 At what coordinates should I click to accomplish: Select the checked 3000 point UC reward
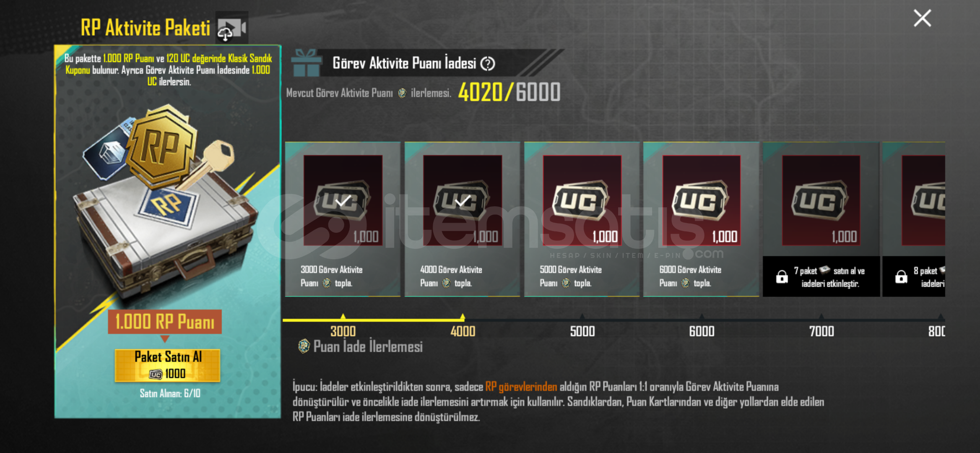pos(343,219)
